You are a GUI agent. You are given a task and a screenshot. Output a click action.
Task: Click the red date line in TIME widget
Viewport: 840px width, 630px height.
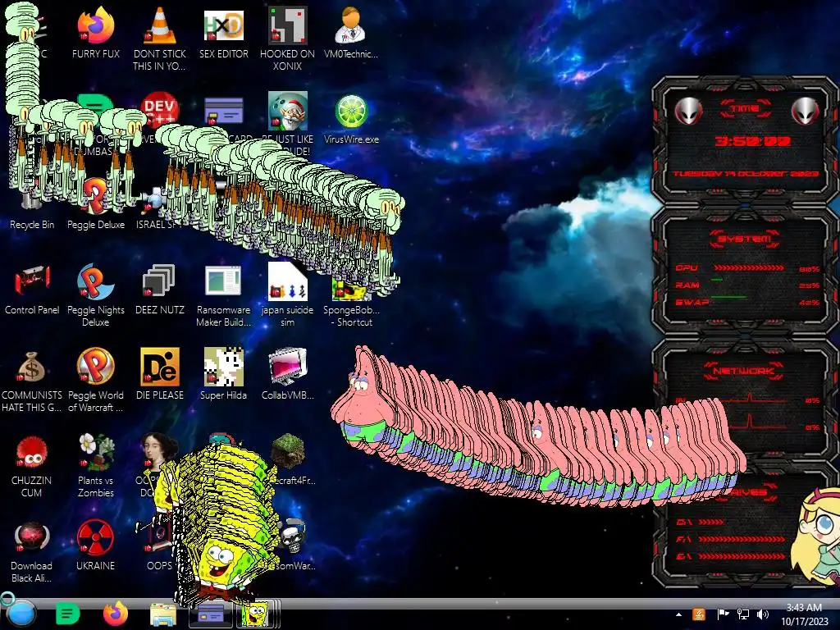745,174
